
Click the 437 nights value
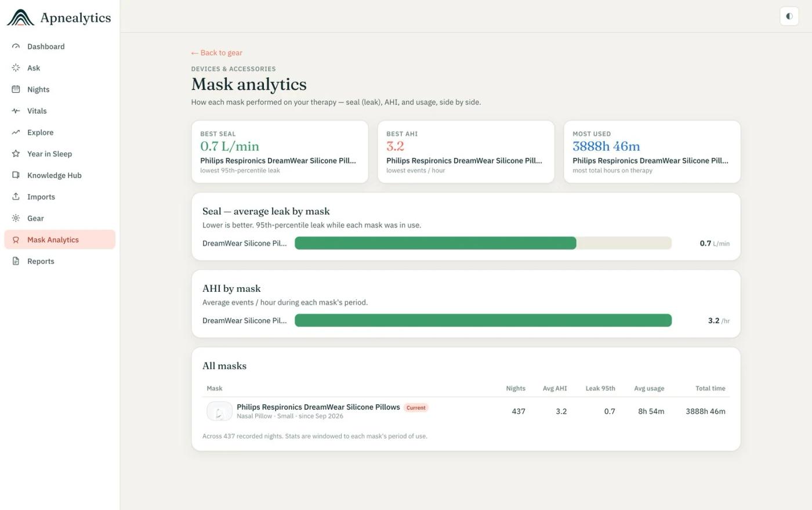click(x=519, y=411)
